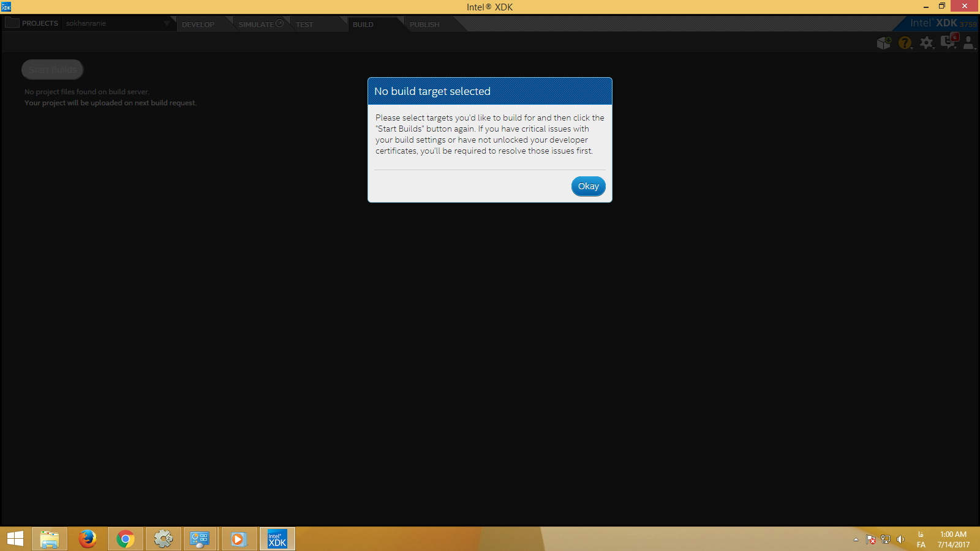This screenshot has height=551, width=980.
Task: Switch the FA input language indicator
Action: click(921, 539)
